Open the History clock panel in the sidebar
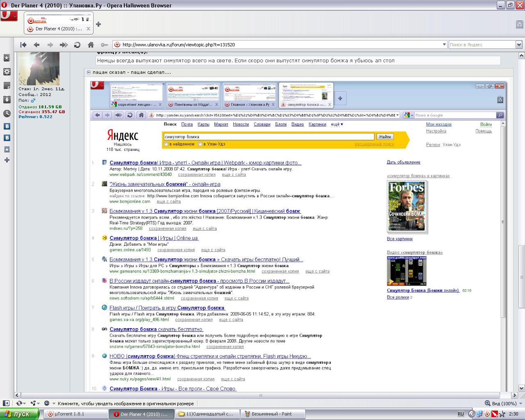The height and width of the screenshot is (420, 525). coord(7,114)
